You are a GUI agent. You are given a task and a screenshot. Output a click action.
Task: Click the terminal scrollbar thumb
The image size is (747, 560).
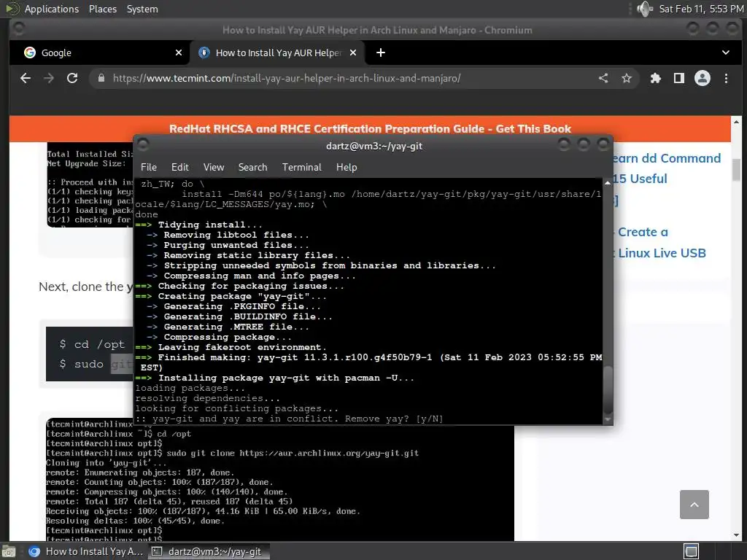tap(608, 389)
